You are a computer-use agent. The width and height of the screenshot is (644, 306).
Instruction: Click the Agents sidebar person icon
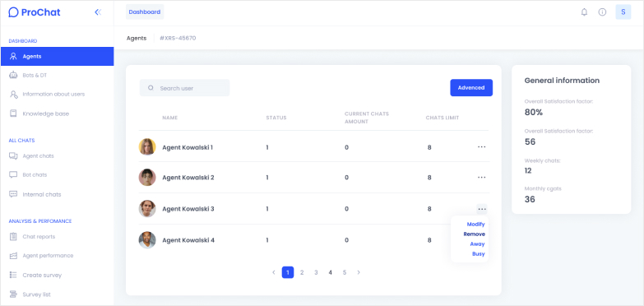(13, 56)
